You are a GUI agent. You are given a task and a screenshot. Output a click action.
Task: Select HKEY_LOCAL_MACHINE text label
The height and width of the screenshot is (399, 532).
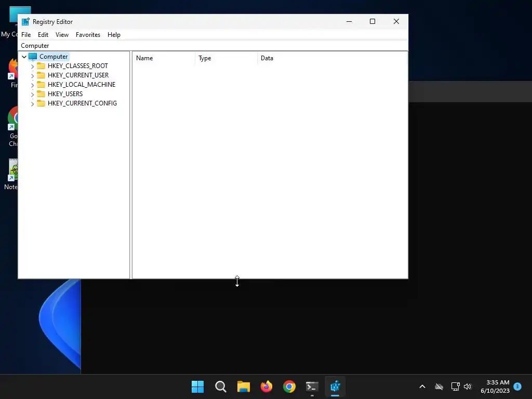coord(82,85)
